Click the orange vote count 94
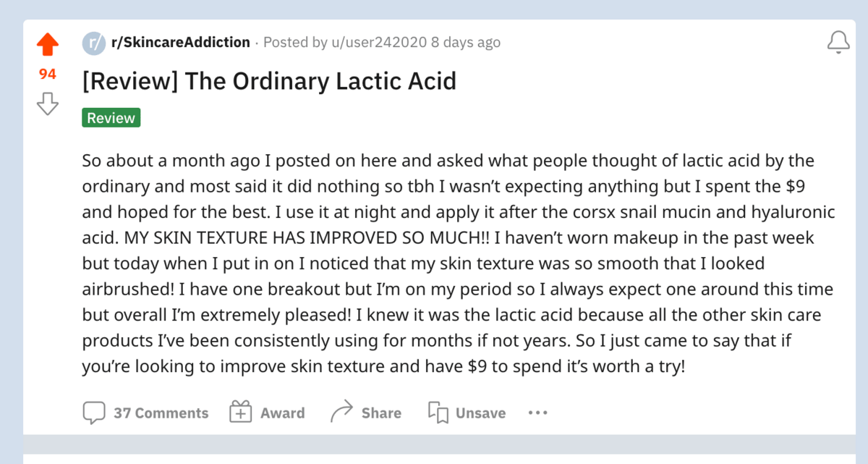The image size is (868, 464). (x=48, y=74)
